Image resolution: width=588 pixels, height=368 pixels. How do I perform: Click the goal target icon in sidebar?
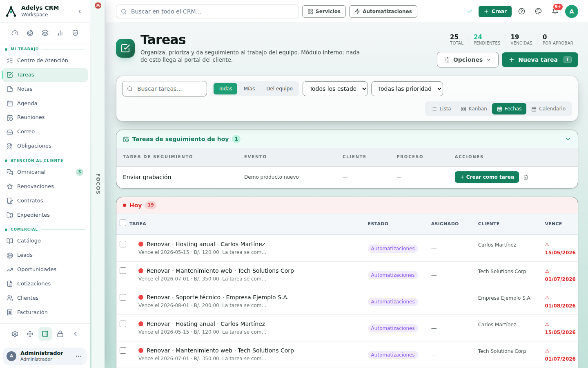[30, 33]
